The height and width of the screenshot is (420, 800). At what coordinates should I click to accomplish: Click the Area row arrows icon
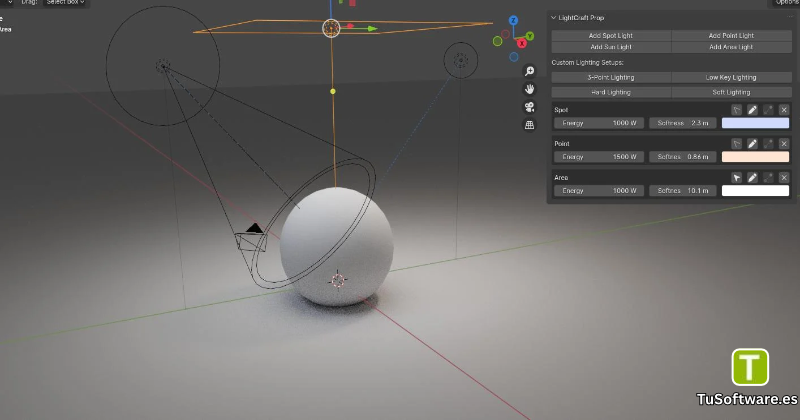(x=768, y=178)
